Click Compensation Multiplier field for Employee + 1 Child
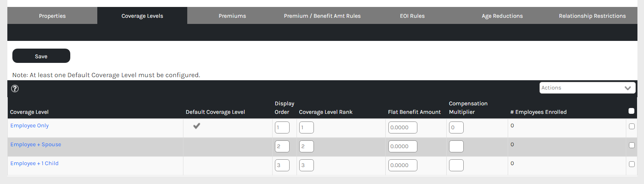644x184 pixels. [456, 165]
